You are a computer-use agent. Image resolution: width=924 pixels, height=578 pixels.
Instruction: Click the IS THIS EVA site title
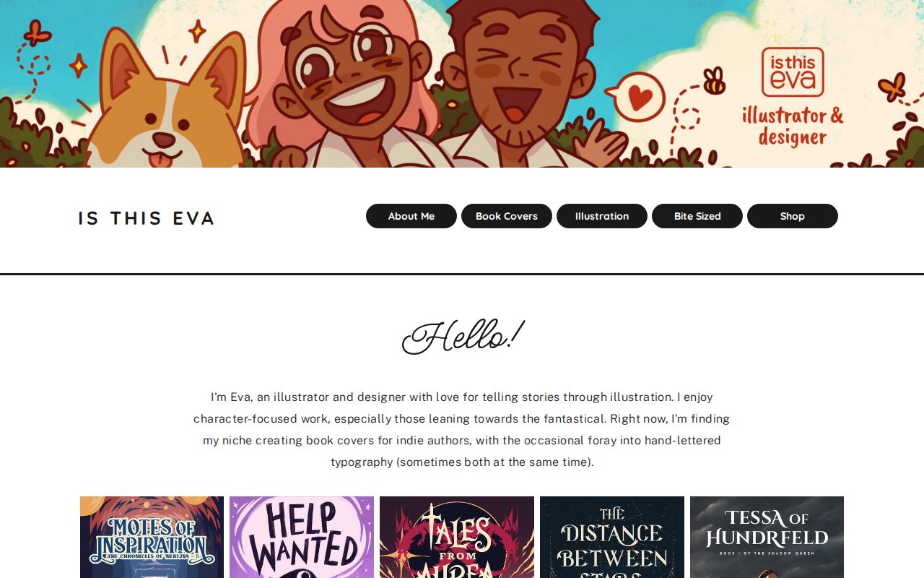click(147, 218)
